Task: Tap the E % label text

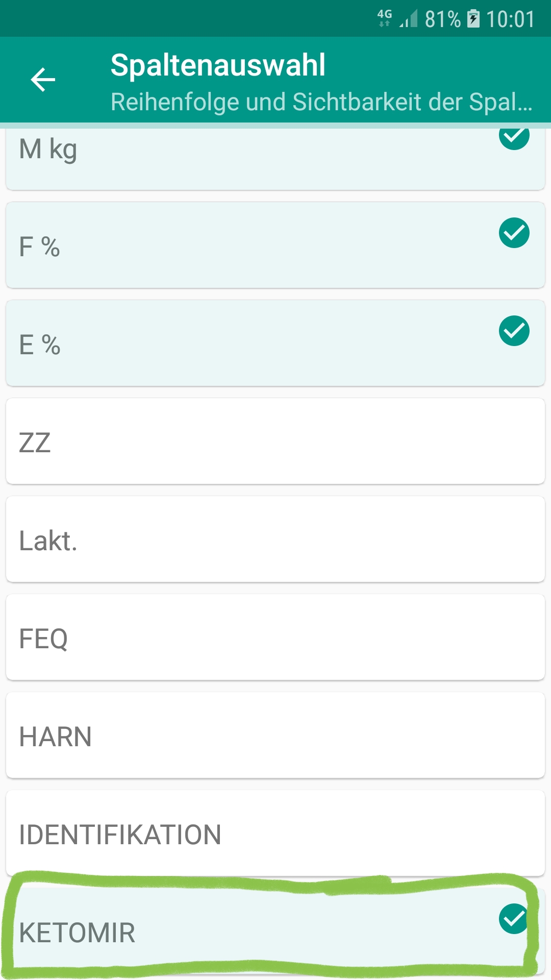Action: point(40,345)
